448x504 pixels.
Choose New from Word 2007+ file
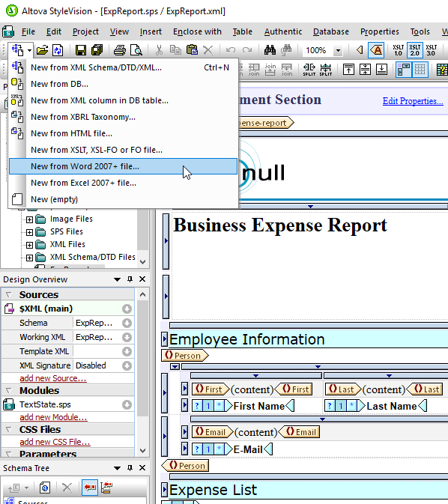(x=124, y=166)
